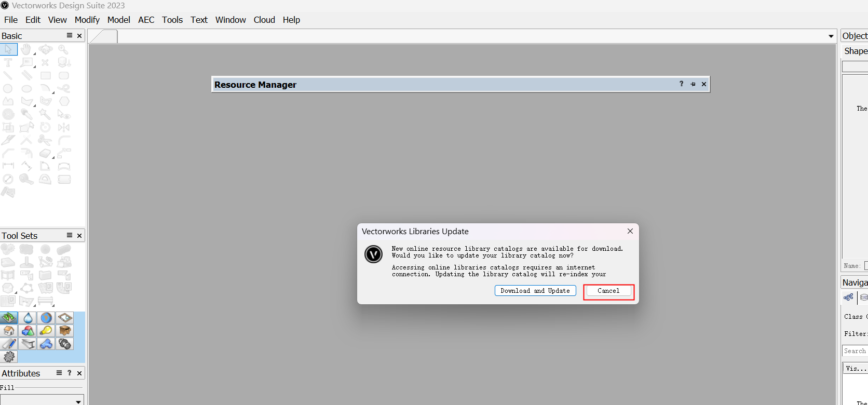Select the Site Planning tool set icon
The height and width of the screenshot is (405, 868).
coord(9,318)
